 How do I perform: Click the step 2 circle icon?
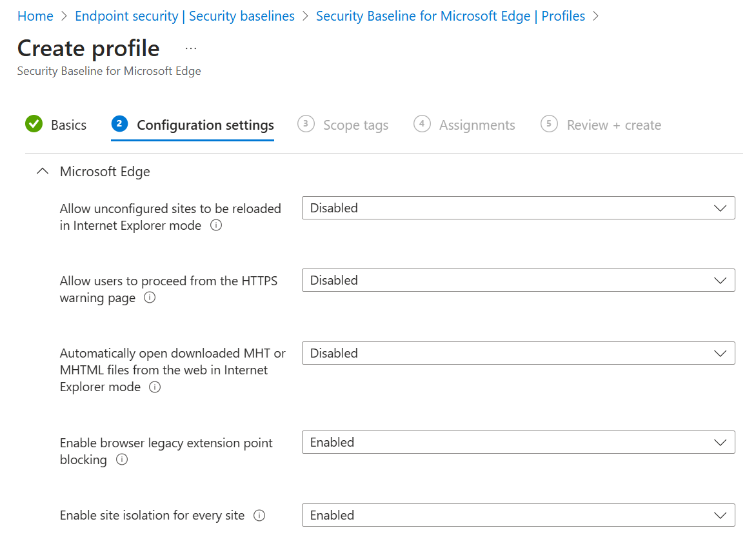point(119,123)
